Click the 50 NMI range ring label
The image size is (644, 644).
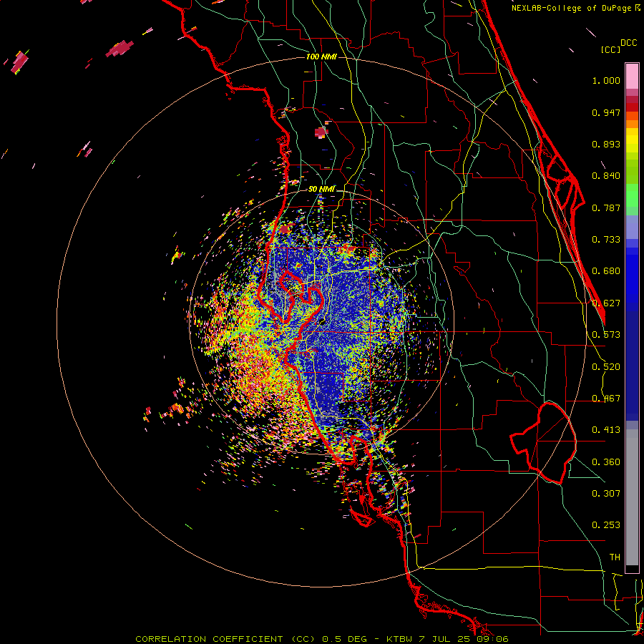pyautogui.click(x=321, y=190)
